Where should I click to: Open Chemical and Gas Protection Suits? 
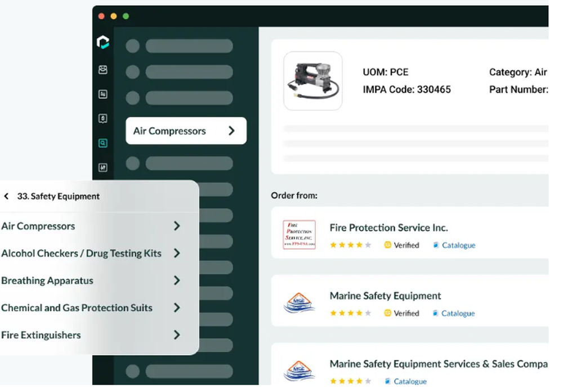click(77, 308)
